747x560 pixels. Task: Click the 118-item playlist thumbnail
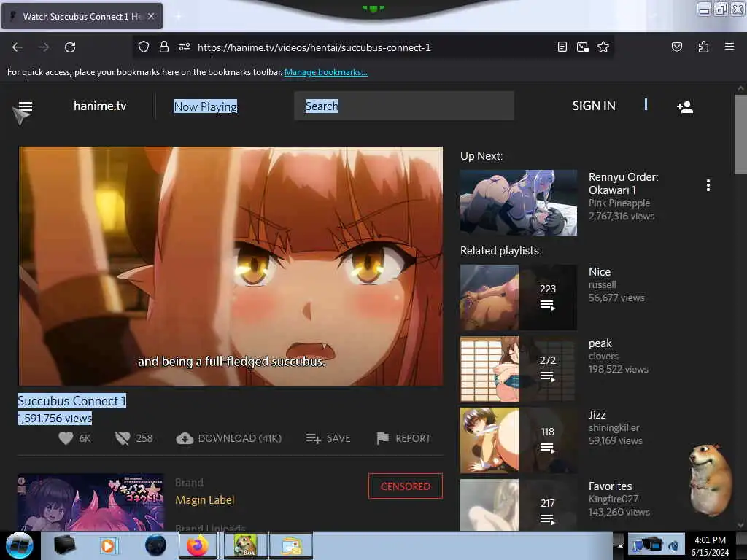[519, 440]
